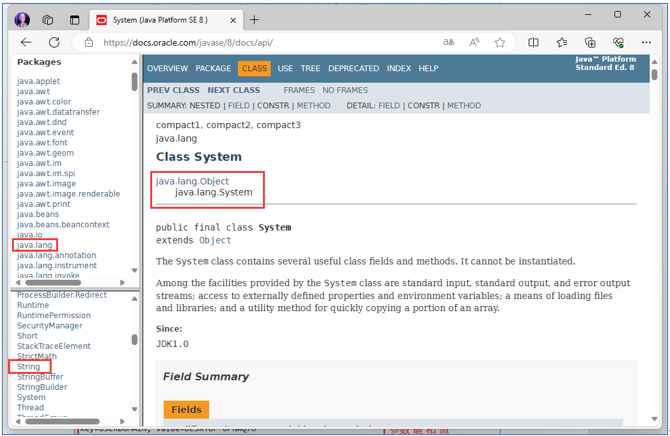Open java.awt.image.renderable package

68,194
